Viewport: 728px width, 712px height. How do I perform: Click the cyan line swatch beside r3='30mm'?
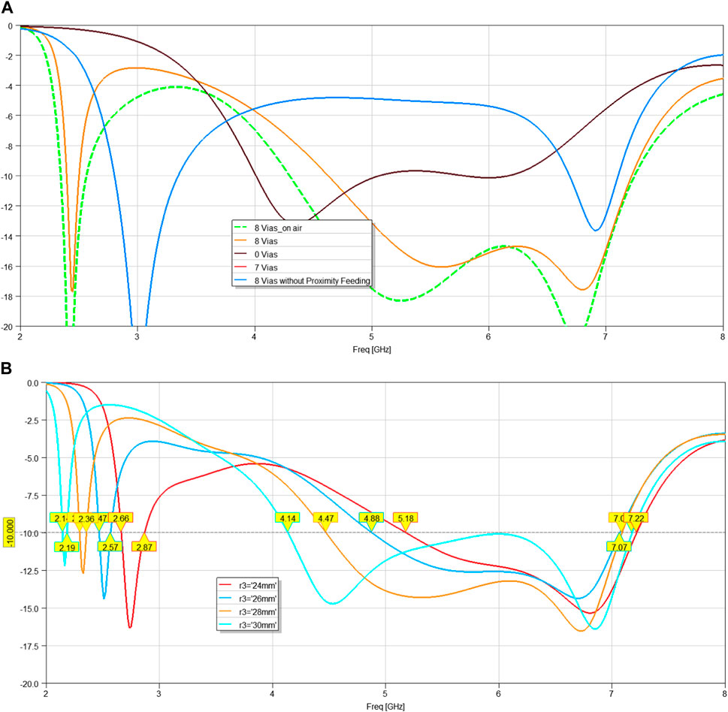coord(226,625)
